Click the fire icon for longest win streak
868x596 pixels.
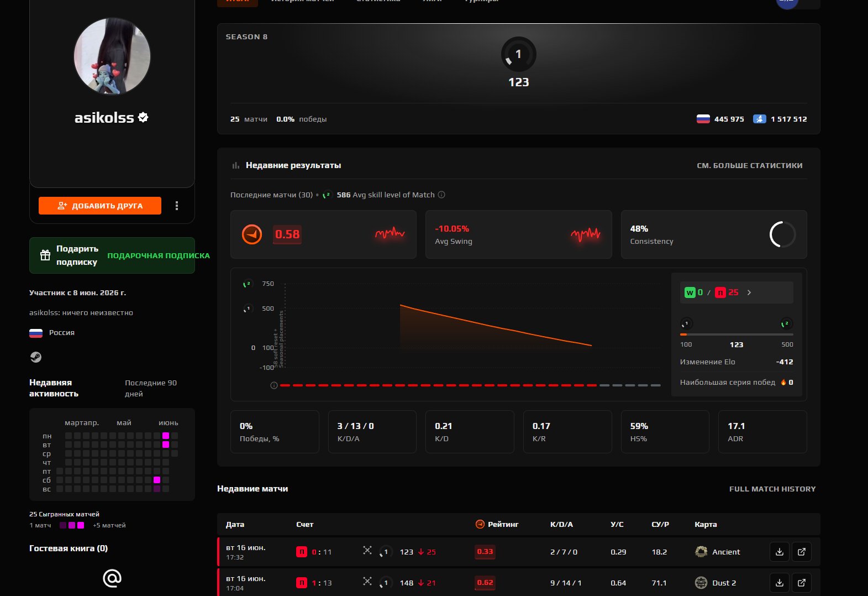(783, 382)
